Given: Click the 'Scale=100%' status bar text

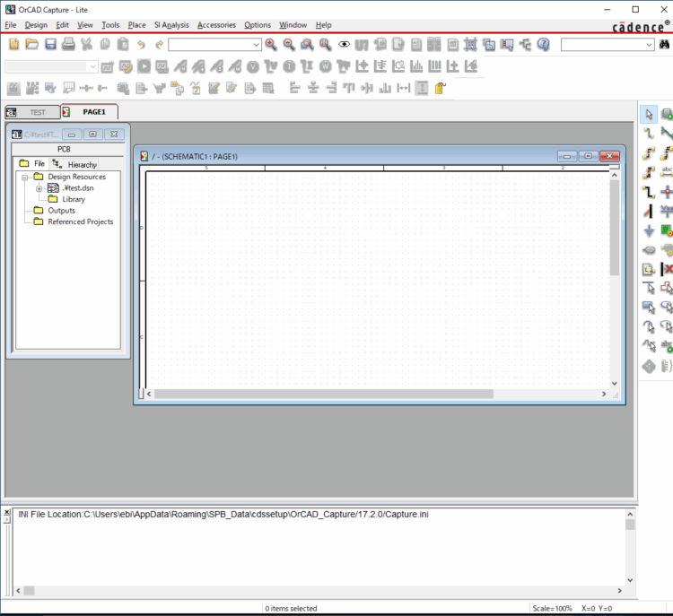Looking at the screenshot, I should pyautogui.click(x=552, y=608).
